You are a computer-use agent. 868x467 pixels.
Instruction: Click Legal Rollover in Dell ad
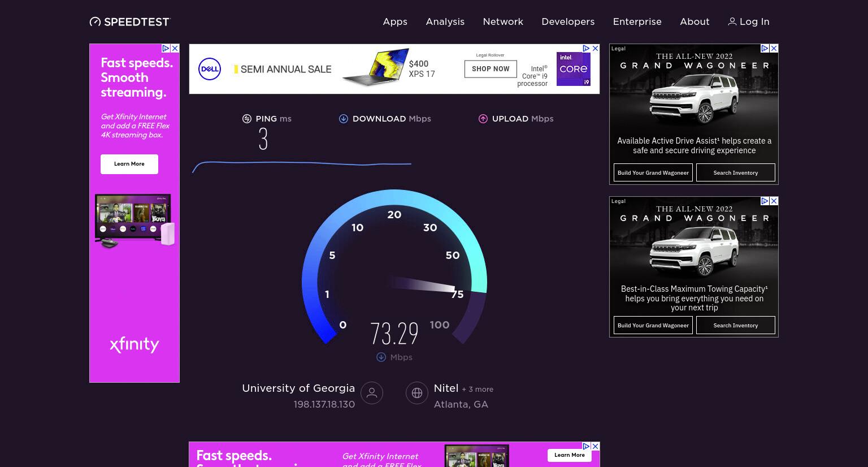pyautogui.click(x=490, y=55)
